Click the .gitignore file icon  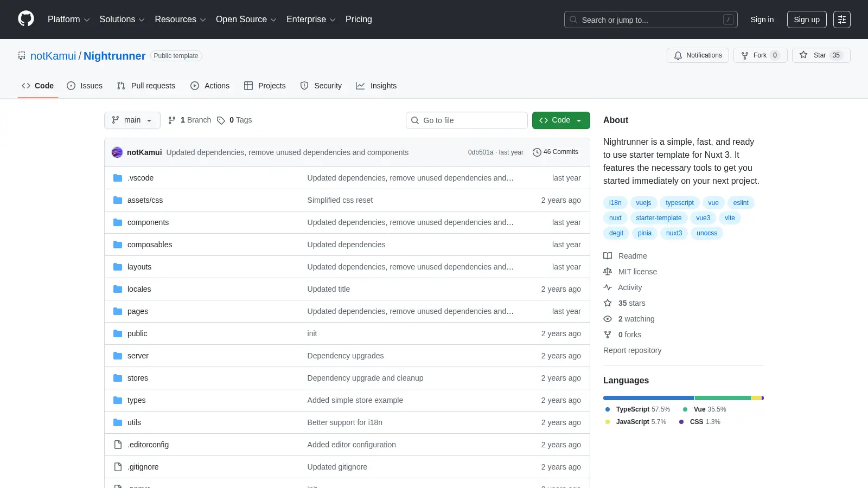pyautogui.click(x=118, y=467)
